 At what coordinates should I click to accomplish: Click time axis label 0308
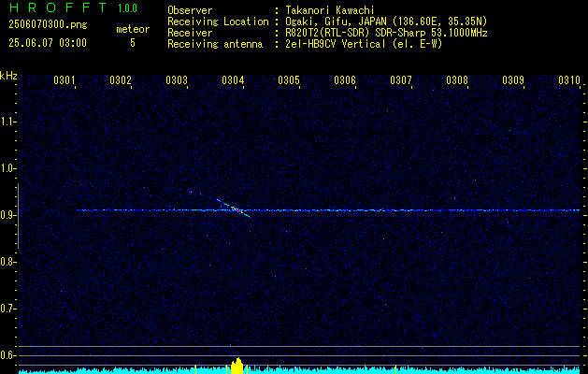(x=457, y=79)
